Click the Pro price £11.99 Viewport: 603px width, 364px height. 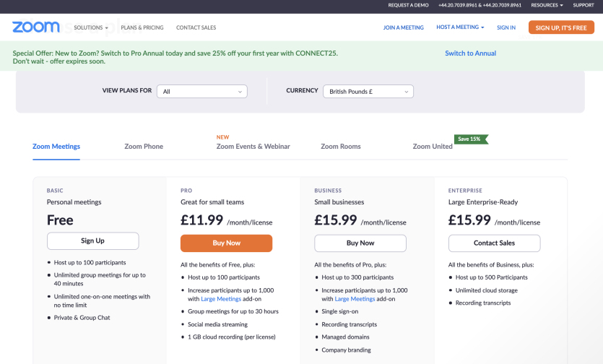(x=202, y=220)
